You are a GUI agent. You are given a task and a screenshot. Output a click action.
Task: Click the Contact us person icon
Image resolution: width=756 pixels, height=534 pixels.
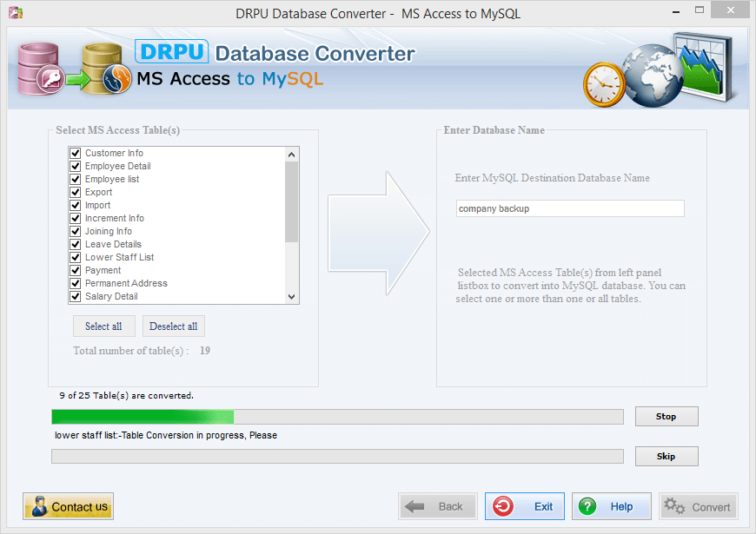point(39,506)
